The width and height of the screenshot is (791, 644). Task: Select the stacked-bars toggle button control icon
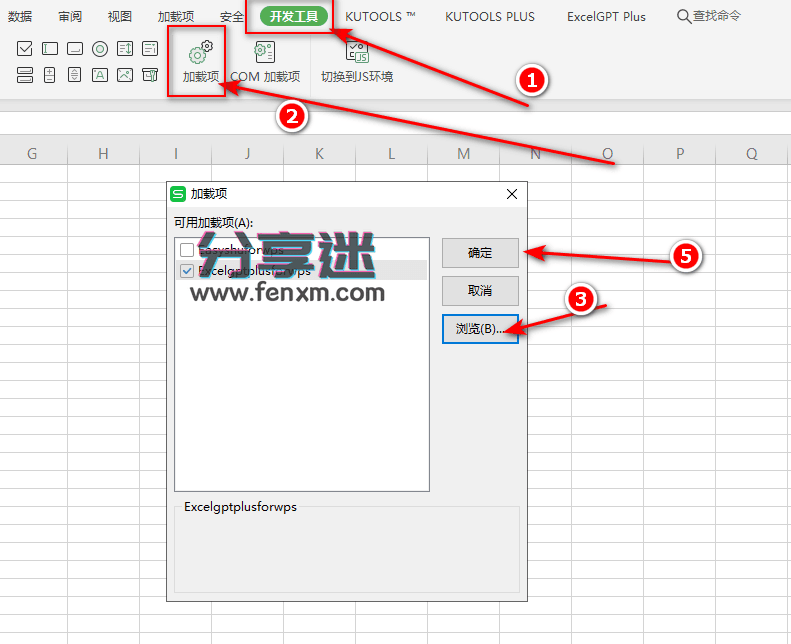24,75
